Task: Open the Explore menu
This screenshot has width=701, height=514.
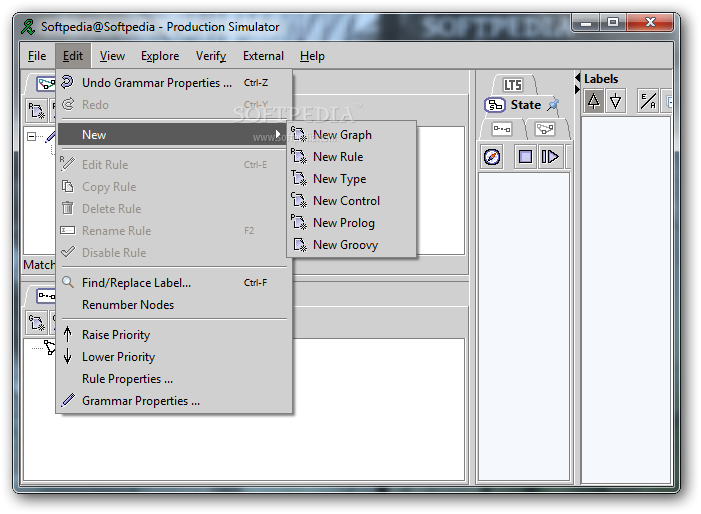Action: (160, 56)
